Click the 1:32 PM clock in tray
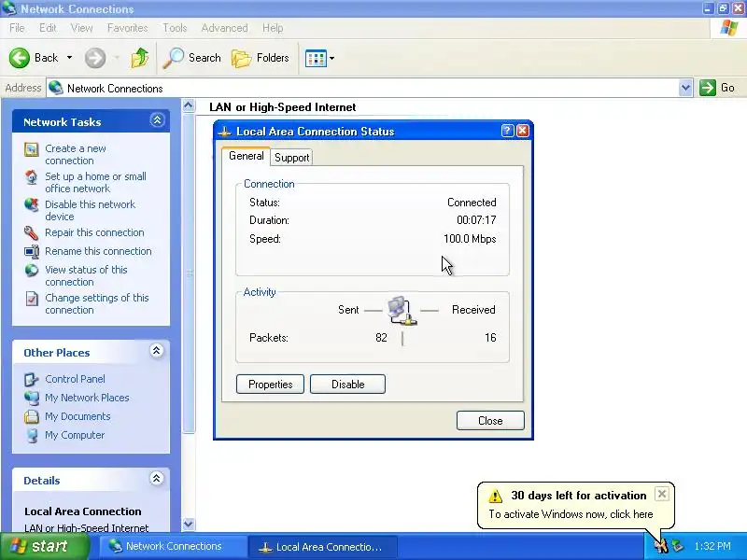Viewport: 747px width, 560px height. 712,546
